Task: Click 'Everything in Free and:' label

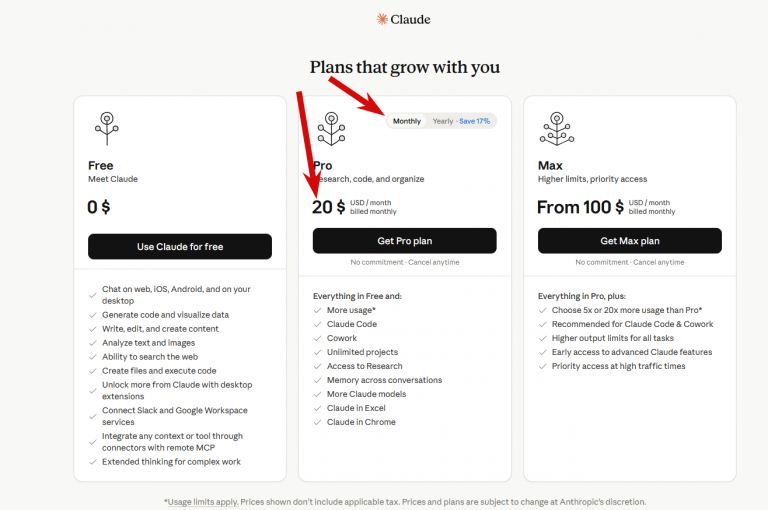Action: pos(357,296)
